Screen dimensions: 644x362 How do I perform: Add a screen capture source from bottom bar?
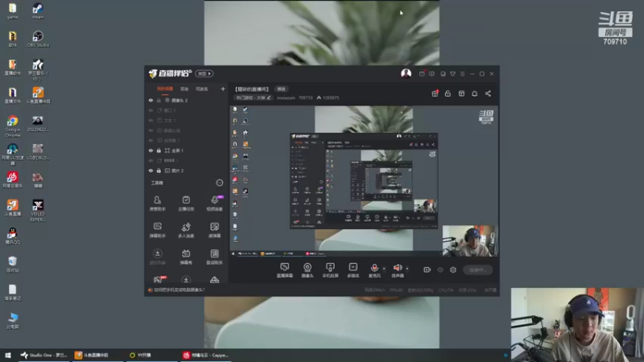pyautogui.click(x=284, y=270)
